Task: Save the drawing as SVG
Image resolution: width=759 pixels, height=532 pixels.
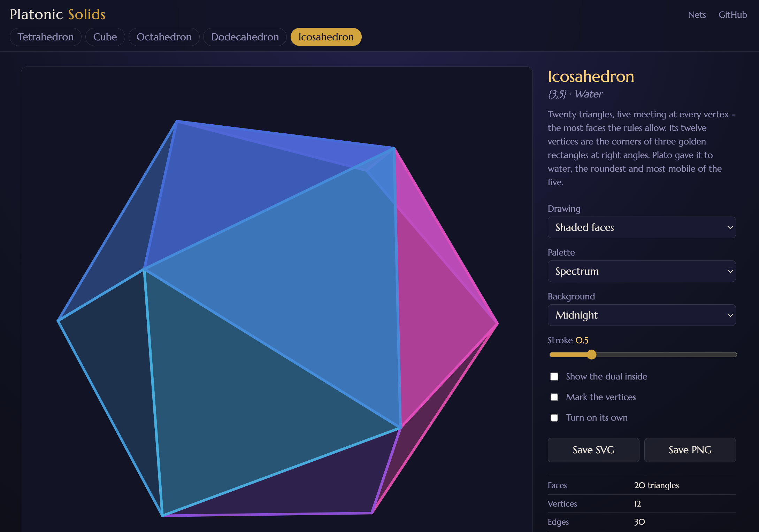Action: 593,450
